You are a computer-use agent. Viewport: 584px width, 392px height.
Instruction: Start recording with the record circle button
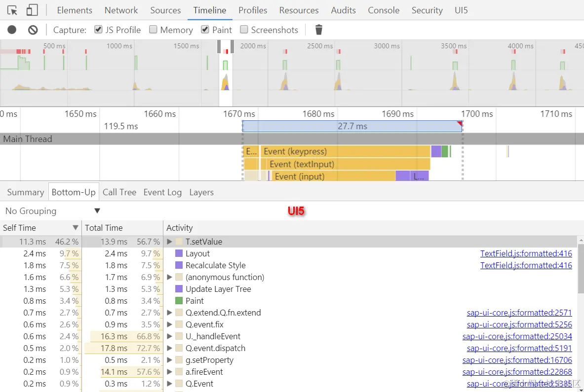click(x=12, y=30)
